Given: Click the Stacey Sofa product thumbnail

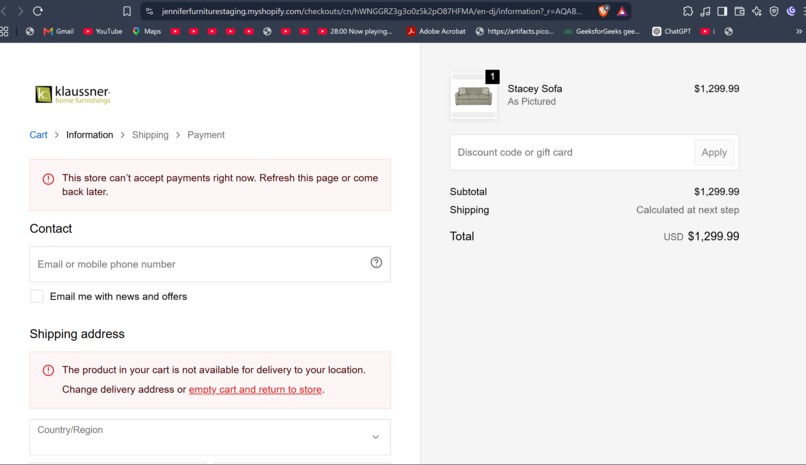Looking at the screenshot, I should (473, 96).
